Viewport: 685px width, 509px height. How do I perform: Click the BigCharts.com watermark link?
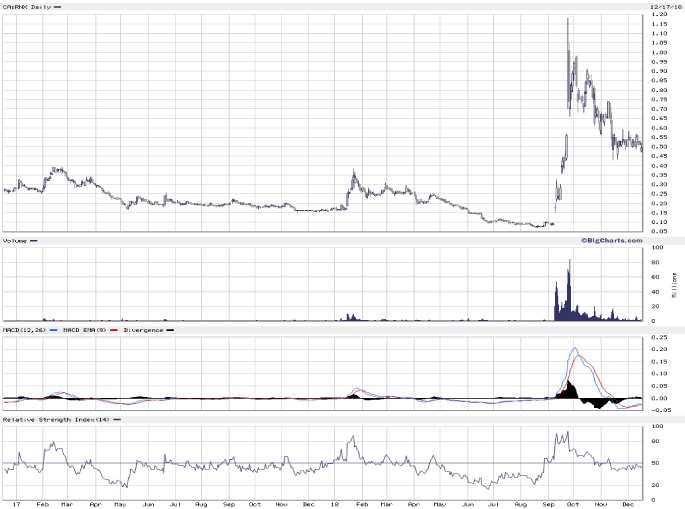609,239
